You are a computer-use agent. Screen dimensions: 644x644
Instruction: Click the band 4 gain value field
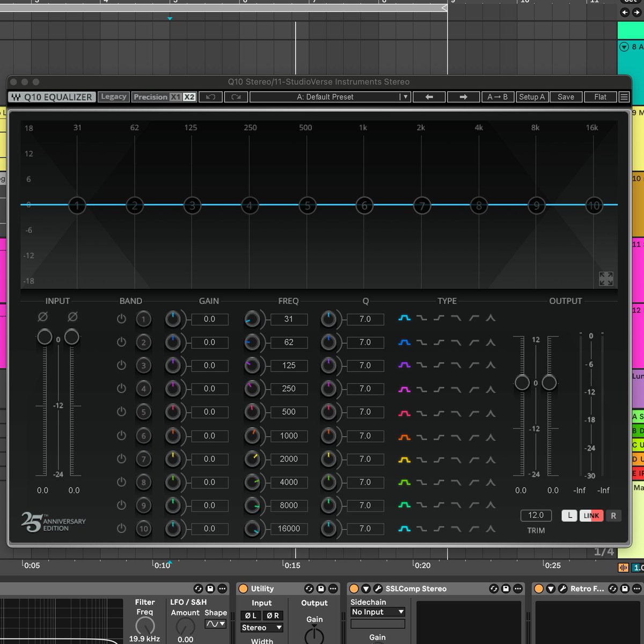(209, 389)
